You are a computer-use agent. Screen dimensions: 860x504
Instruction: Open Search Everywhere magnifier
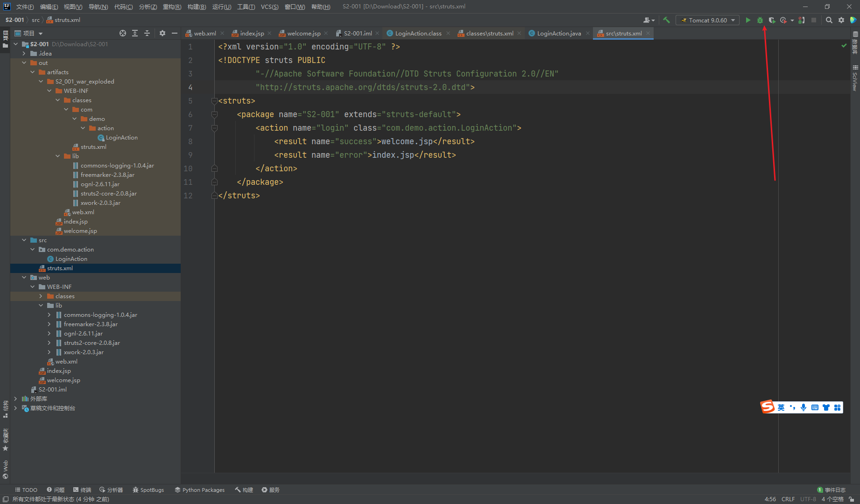point(829,20)
